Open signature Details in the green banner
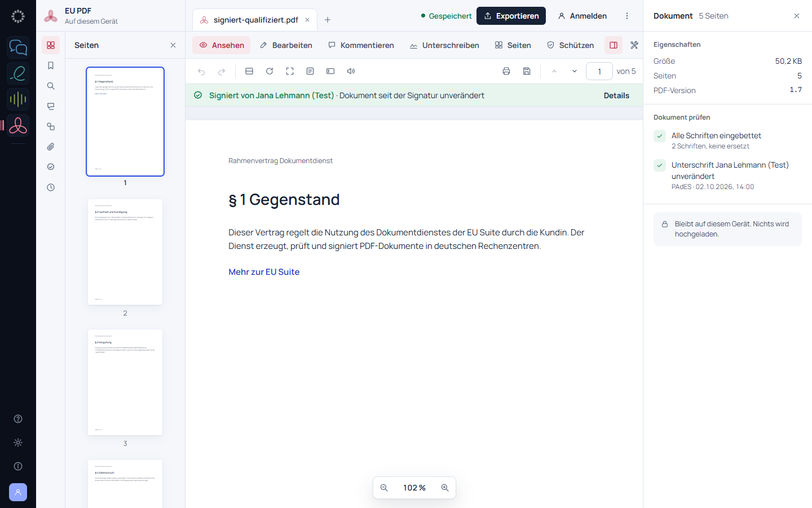The image size is (812, 508). pos(616,95)
